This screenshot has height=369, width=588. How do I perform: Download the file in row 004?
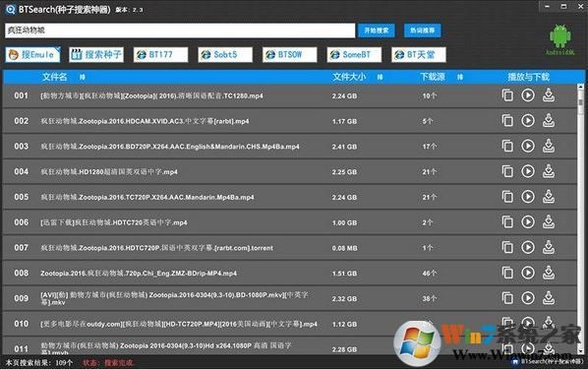coord(549,171)
